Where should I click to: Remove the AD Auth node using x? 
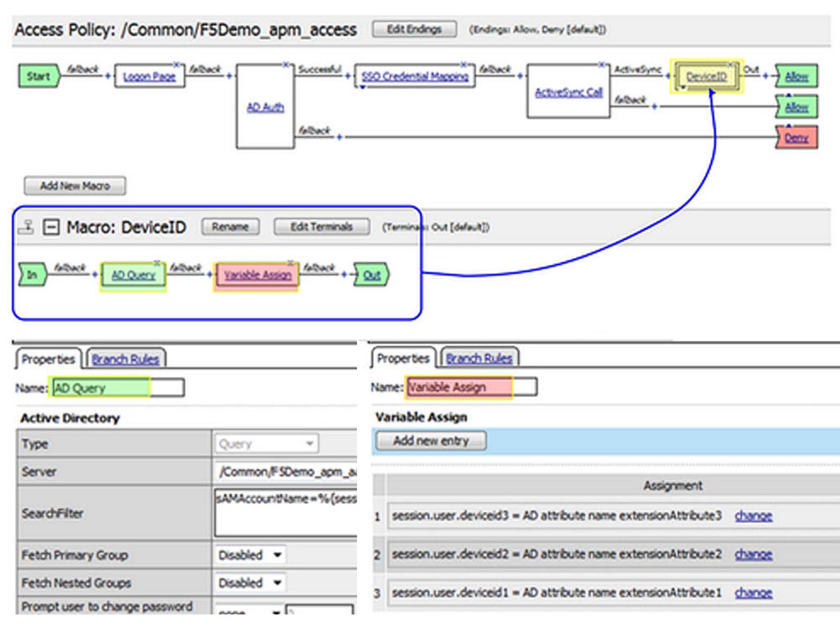(x=286, y=65)
